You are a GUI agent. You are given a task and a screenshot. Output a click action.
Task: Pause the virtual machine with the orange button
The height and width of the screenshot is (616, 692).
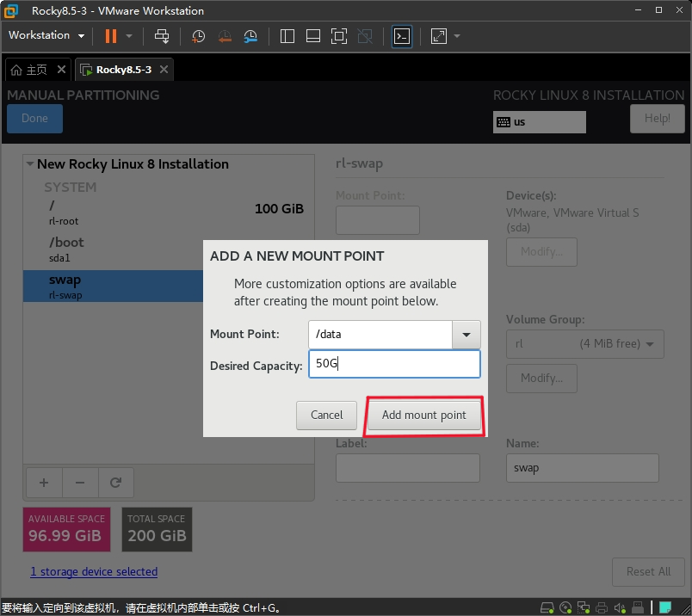pos(111,36)
